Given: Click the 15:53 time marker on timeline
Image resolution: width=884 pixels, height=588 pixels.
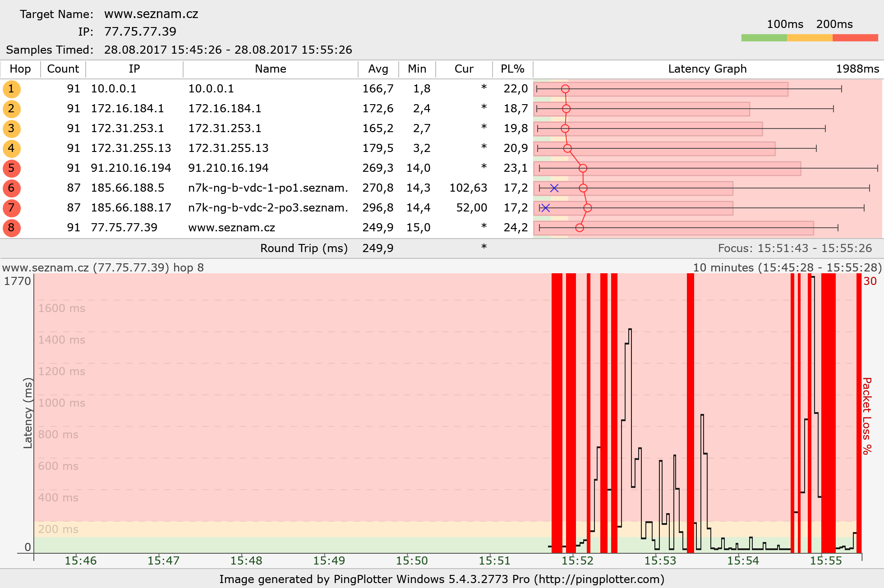Looking at the screenshot, I should pyautogui.click(x=660, y=560).
